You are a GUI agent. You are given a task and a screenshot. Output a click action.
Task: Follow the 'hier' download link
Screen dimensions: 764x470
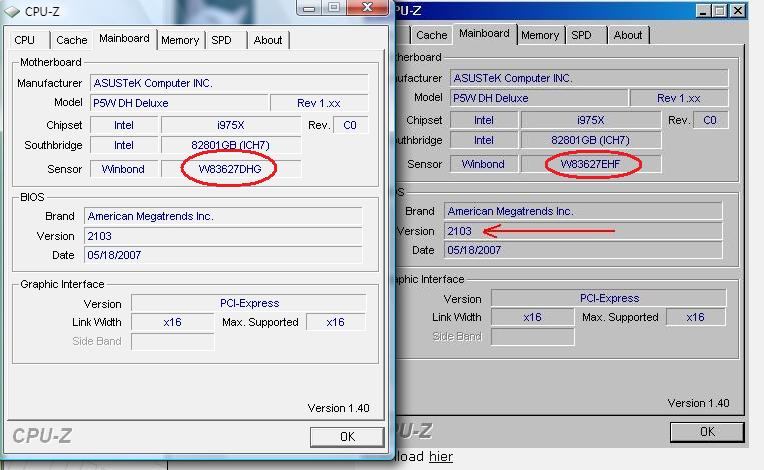(441, 457)
